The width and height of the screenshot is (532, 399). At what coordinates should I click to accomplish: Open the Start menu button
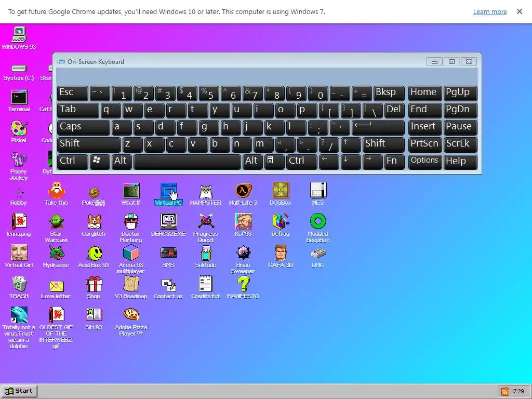19,391
